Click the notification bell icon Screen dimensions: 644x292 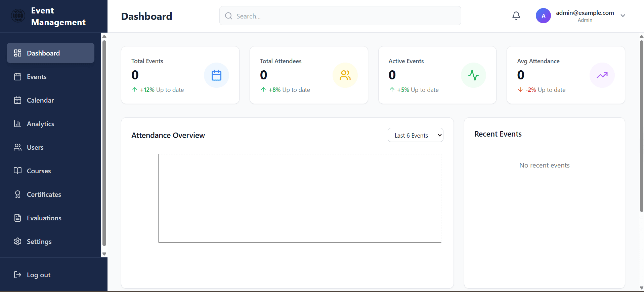516,16
